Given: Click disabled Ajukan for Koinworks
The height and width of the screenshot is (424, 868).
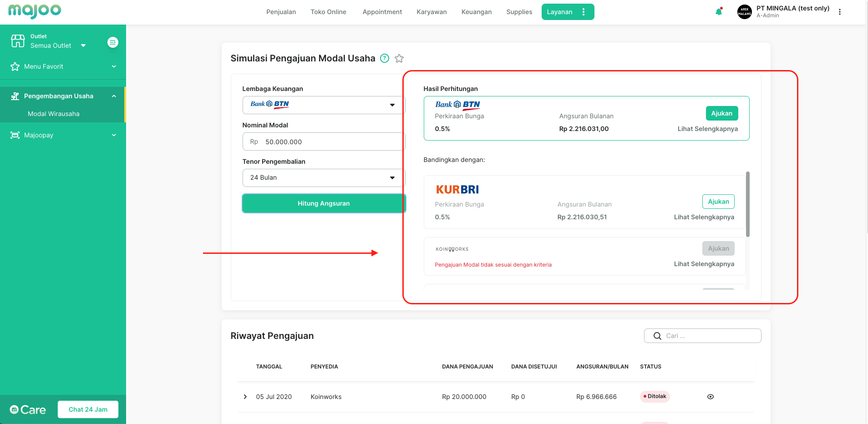Looking at the screenshot, I should pos(718,248).
